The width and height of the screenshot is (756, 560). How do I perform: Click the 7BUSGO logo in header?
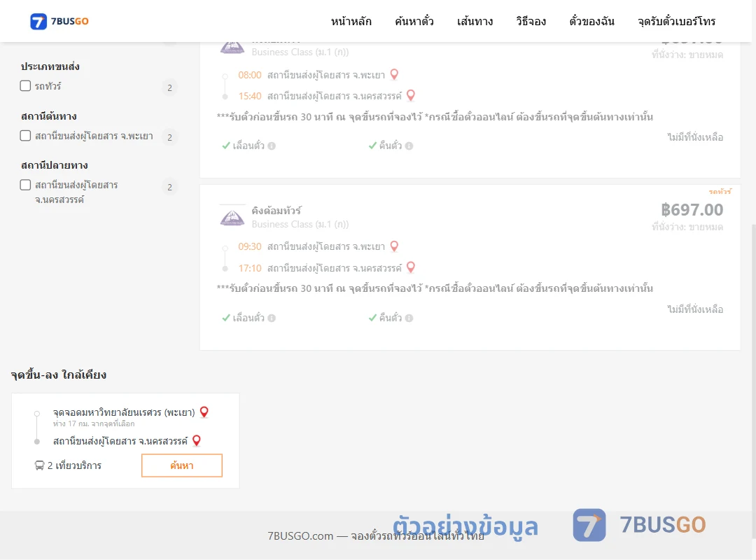point(59,21)
